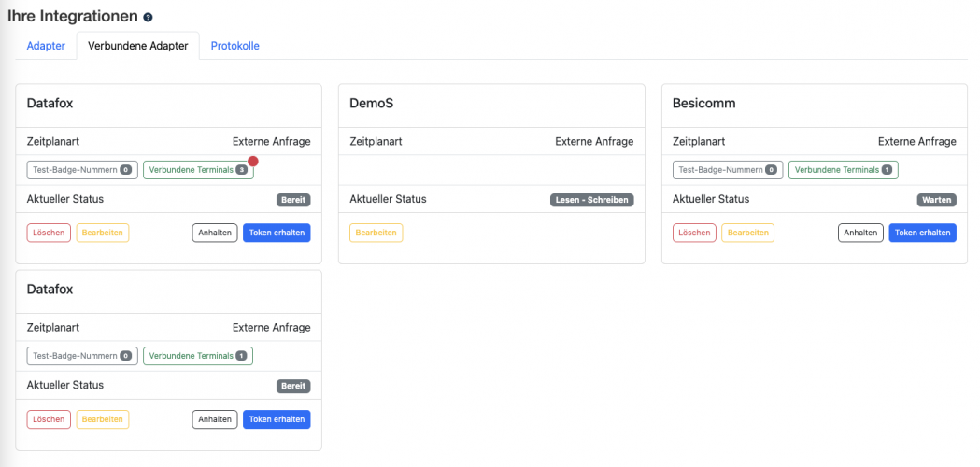The width and height of the screenshot is (980, 467).
Task: Select the Verbundene Adapter tab
Action: click(138, 46)
